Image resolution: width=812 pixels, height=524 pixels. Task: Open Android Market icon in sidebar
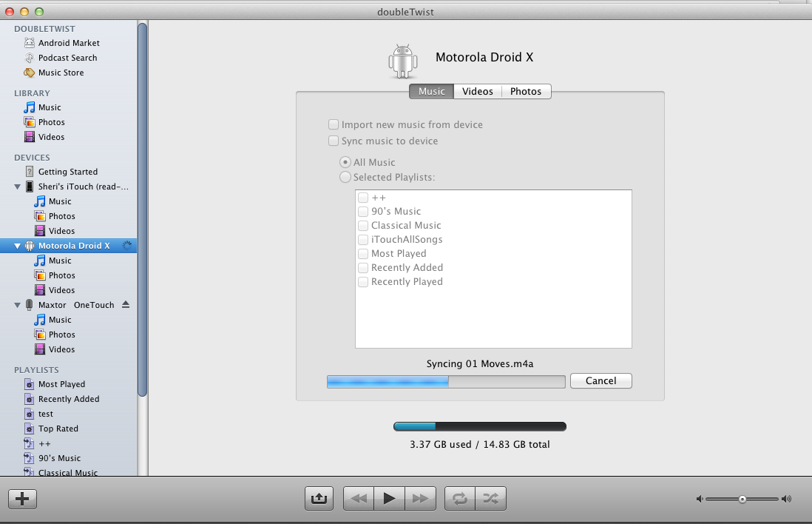tap(30, 43)
